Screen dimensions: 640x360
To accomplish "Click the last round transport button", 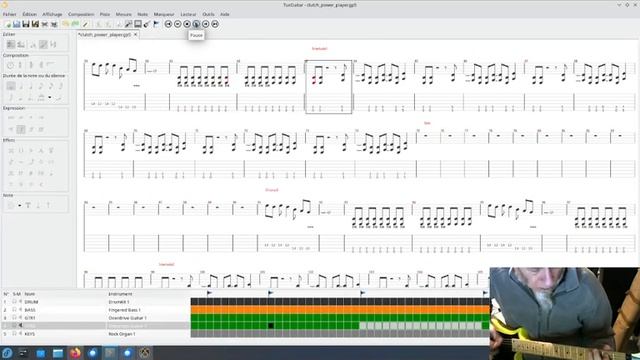I will [x=215, y=24].
